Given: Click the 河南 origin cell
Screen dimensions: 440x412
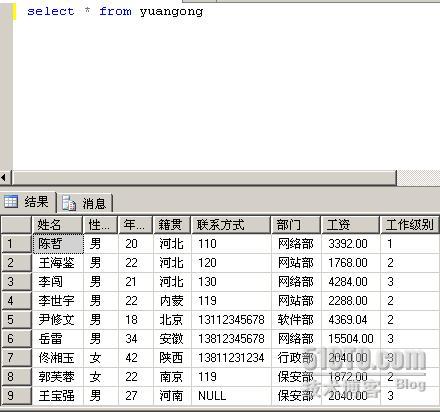Looking at the screenshot, I should point(172,396).
